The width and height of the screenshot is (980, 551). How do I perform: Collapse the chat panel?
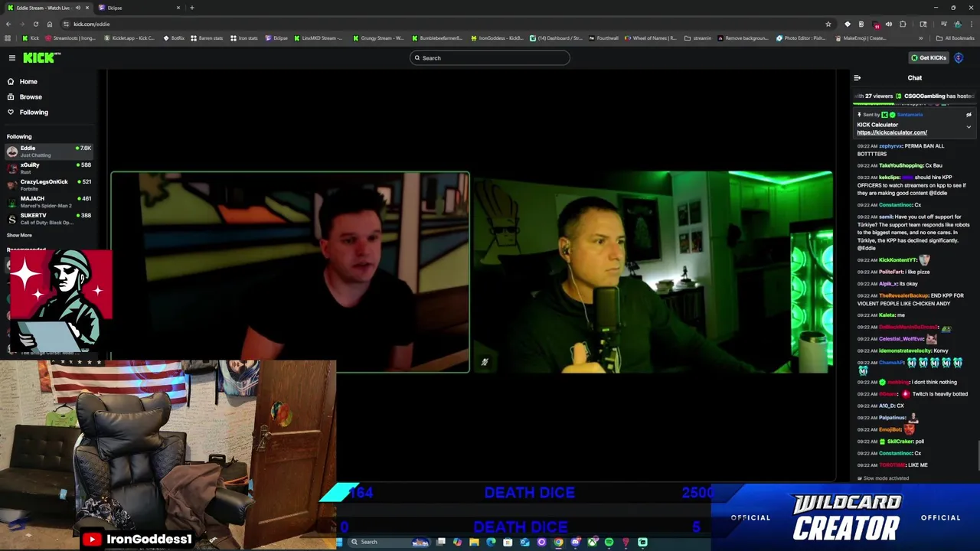point(857,78)
